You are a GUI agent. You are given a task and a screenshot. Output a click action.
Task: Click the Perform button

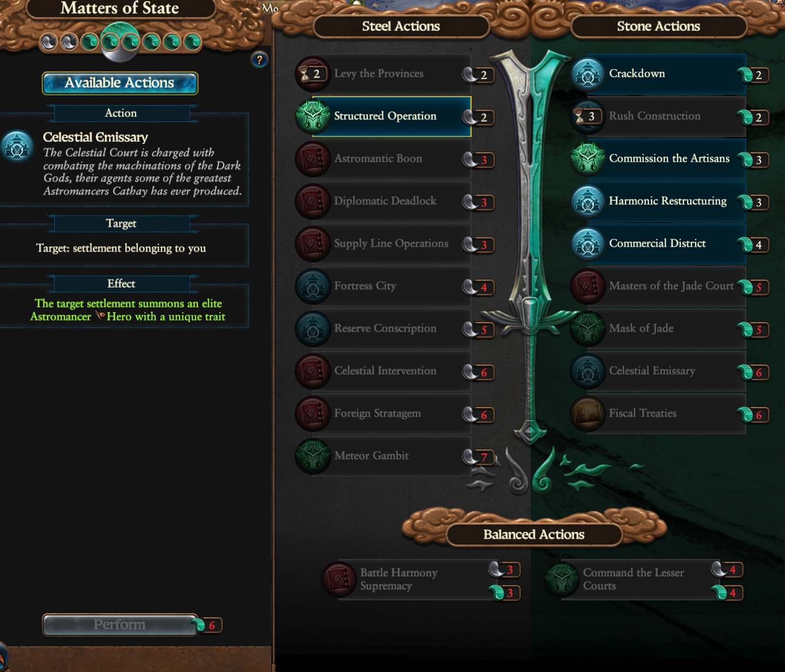[x=120, y=625]
